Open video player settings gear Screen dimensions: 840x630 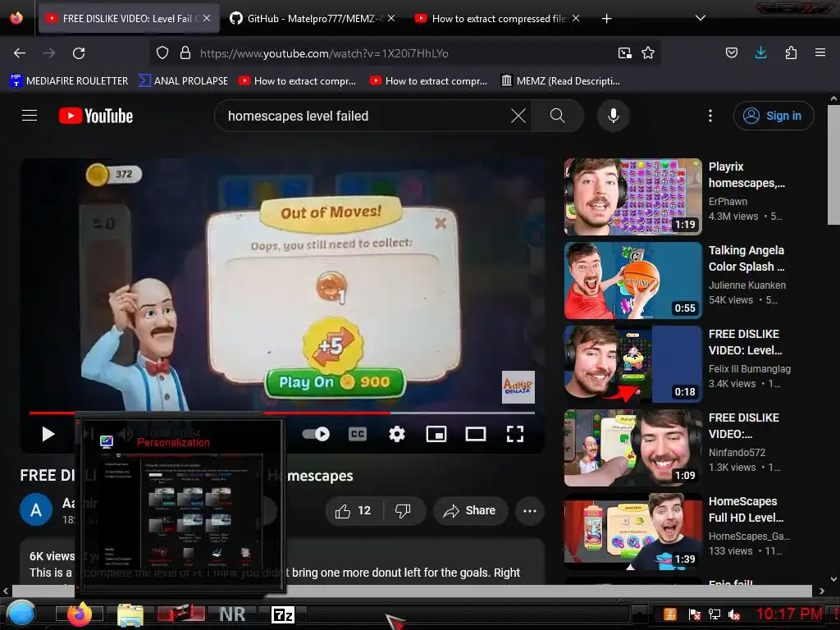point(396,434)
